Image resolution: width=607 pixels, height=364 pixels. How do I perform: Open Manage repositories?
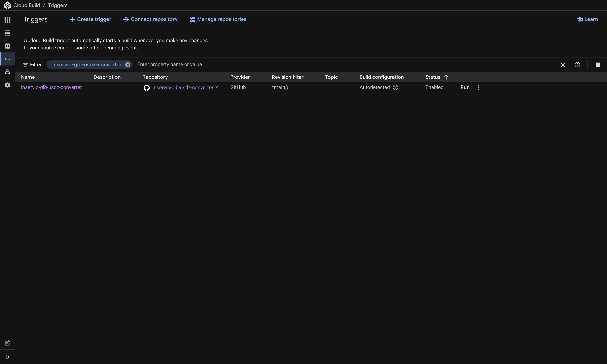click(x=218, y=19)
